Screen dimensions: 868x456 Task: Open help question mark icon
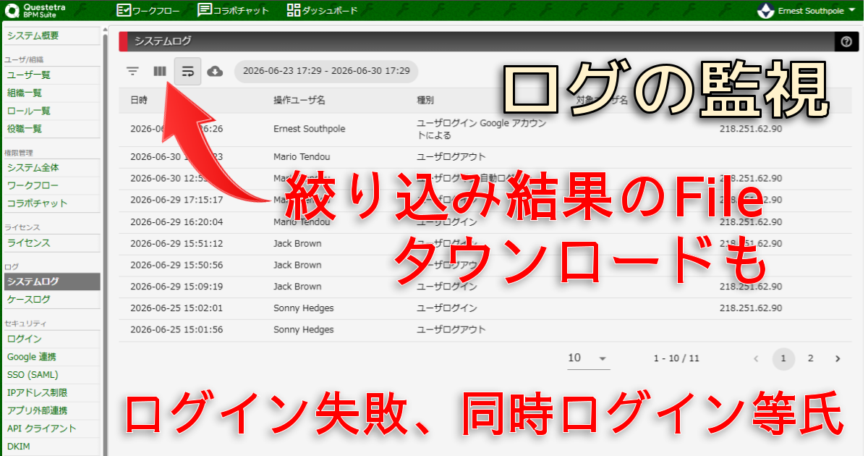[x=846, y=42]
